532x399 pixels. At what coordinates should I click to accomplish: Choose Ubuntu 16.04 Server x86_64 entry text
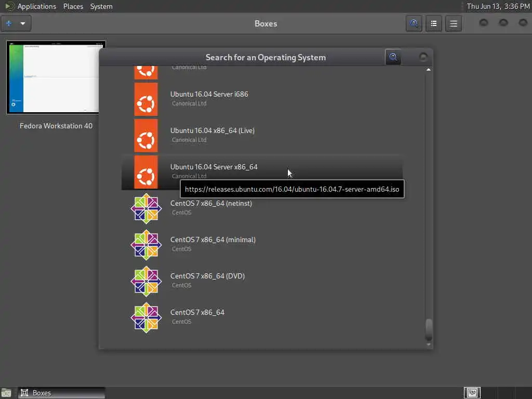click(x=214, y=167)
